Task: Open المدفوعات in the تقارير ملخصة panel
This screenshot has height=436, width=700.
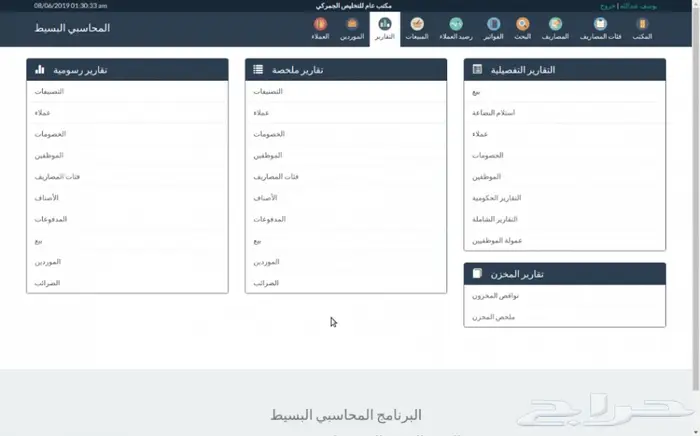Action: [x=269, y=219]
